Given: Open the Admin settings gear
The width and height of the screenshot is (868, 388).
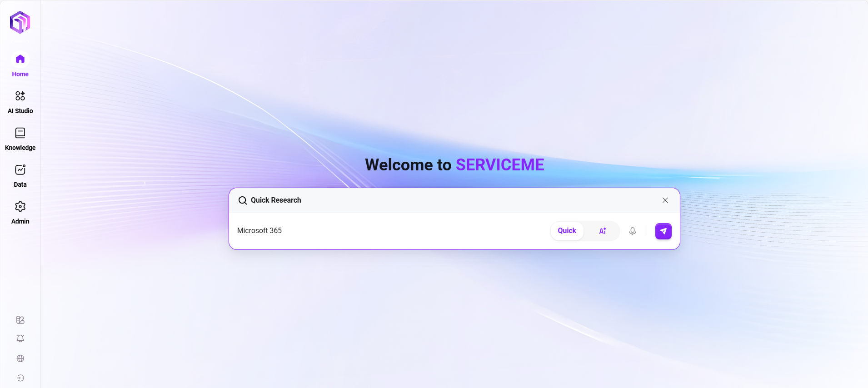Looking at the screenshot, I should [x=20, y=212].
